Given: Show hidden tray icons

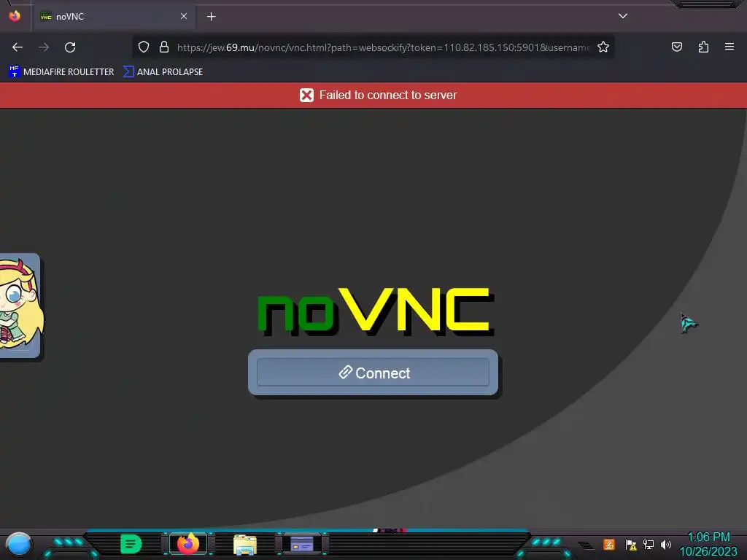Looking at the screenshot, I should click(x=587, y=545).
